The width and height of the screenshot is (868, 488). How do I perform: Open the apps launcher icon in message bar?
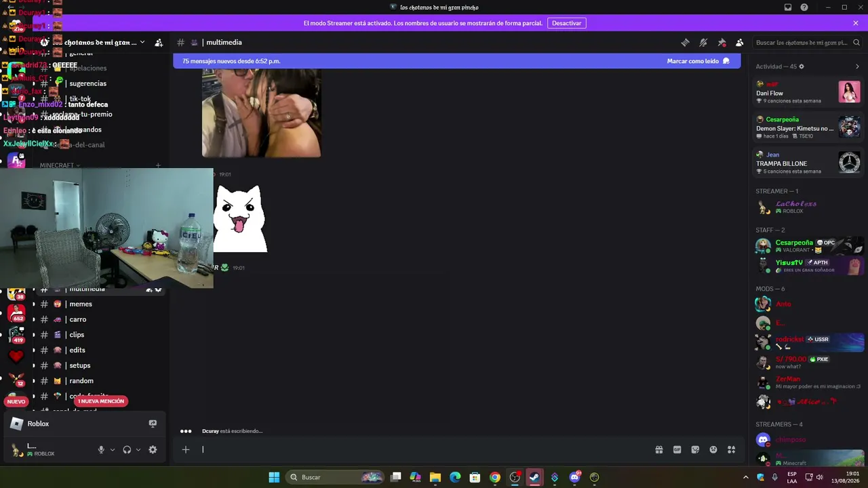click(x=732, y=449)
